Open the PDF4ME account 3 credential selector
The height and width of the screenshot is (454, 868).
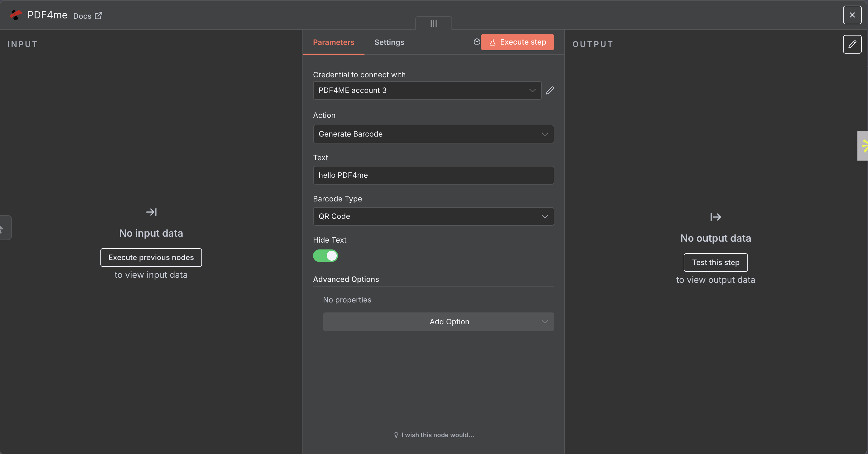point(427,90)
